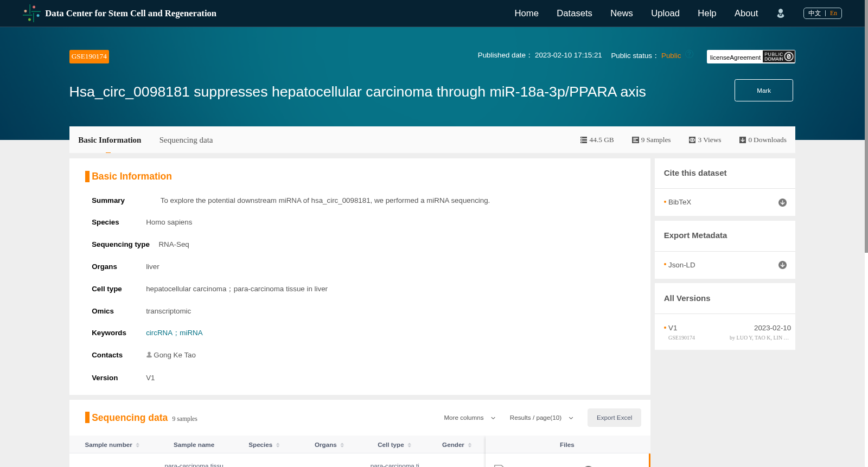
Task: Click the public status help question icon
Action: tap(689, 54)
